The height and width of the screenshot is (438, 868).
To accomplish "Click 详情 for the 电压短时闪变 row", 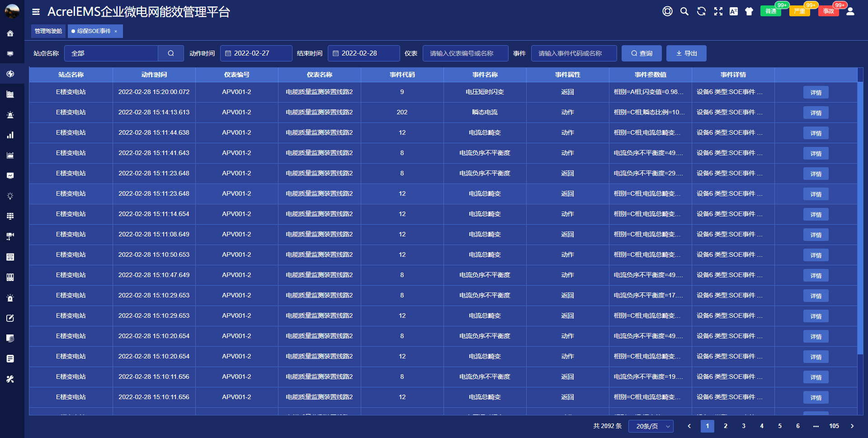I will (x=816, y=92).
